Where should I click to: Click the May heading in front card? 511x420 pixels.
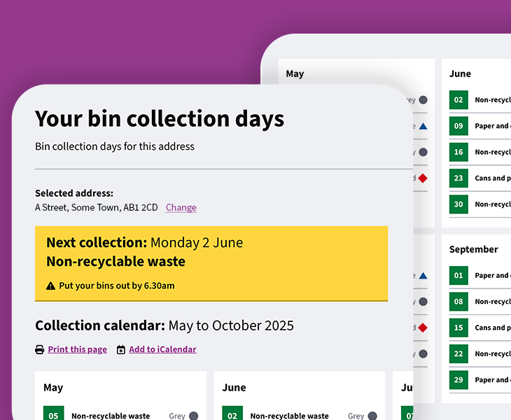53,388
